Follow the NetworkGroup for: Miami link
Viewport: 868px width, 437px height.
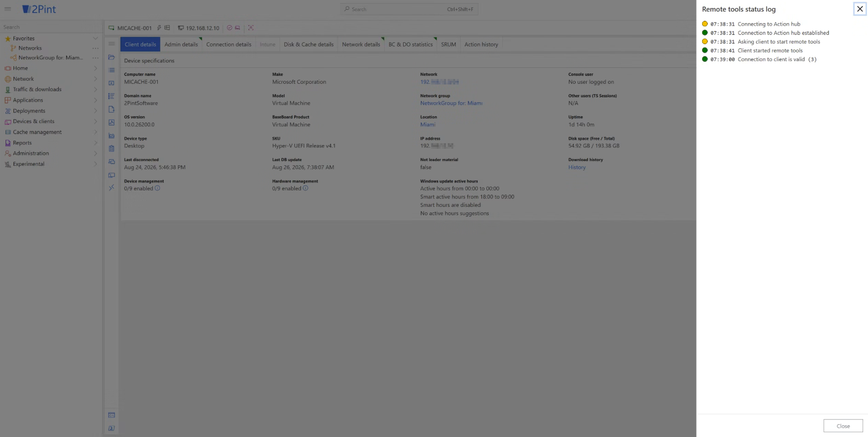pos(451,103)
